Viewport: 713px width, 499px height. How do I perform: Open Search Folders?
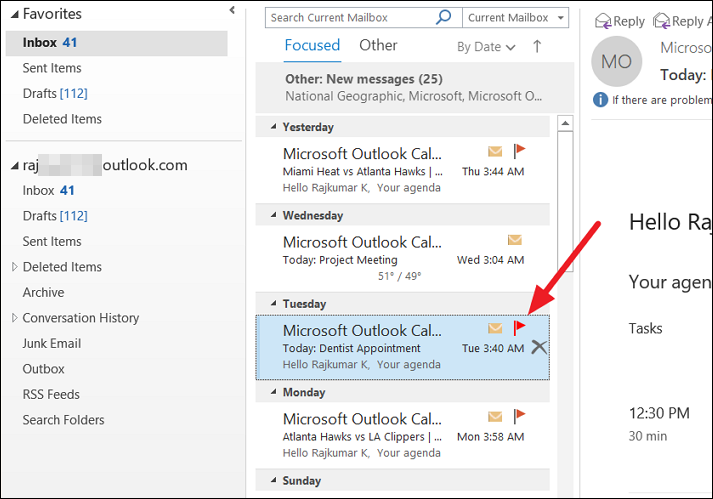(64, 420)
